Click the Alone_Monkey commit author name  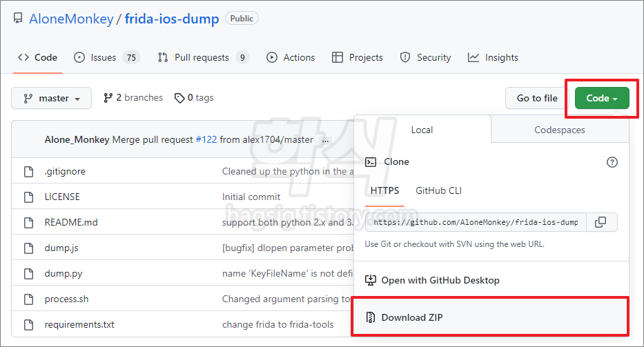point(77,139)
